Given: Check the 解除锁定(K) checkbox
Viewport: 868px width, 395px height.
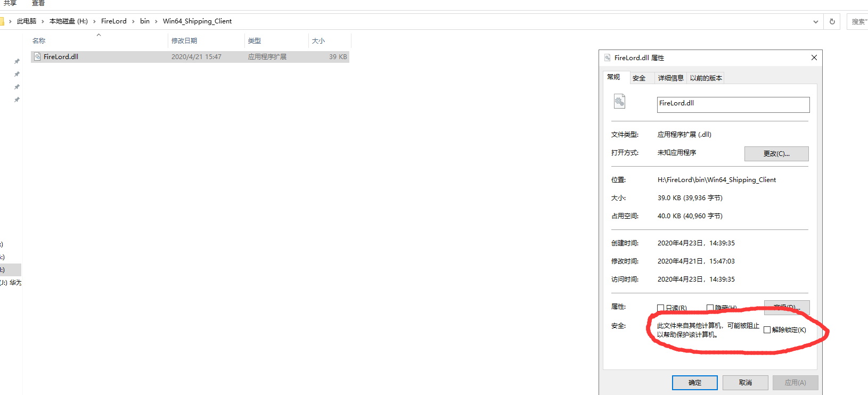Looking at the screenshot, I should point(767,330).
